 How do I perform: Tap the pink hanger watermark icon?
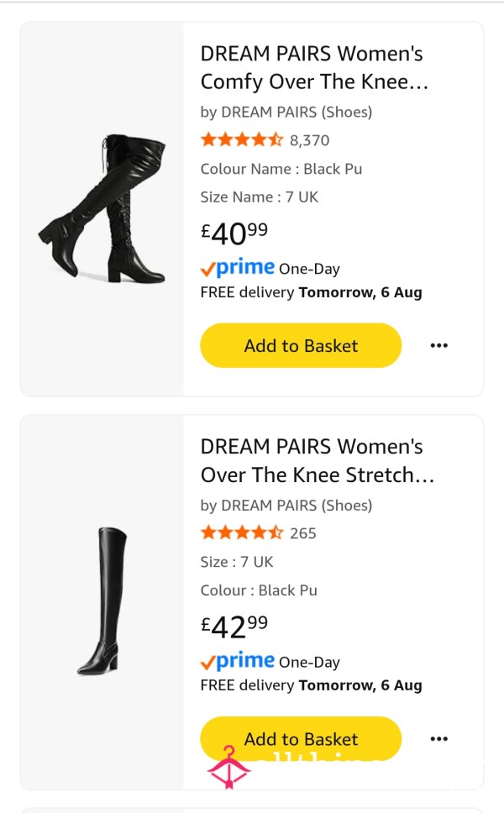[228, 768]
